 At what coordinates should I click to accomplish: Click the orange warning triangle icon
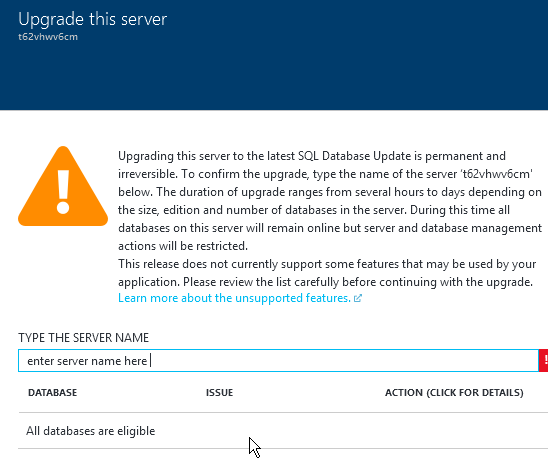[63, 186]
